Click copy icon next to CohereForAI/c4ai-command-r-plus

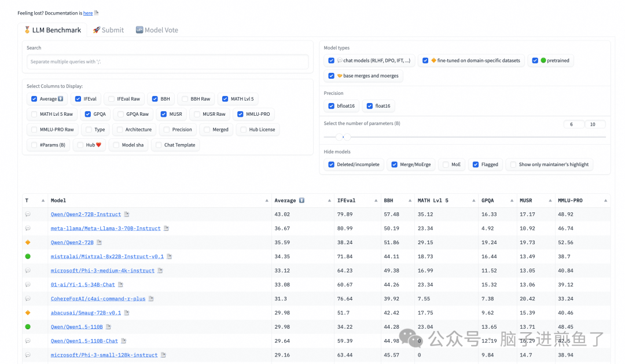coord(151,299)
